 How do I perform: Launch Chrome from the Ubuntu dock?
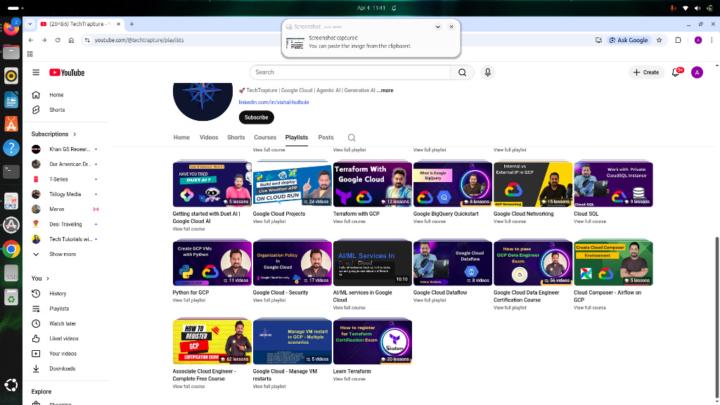pyautogui.click(x=11, y=249)
